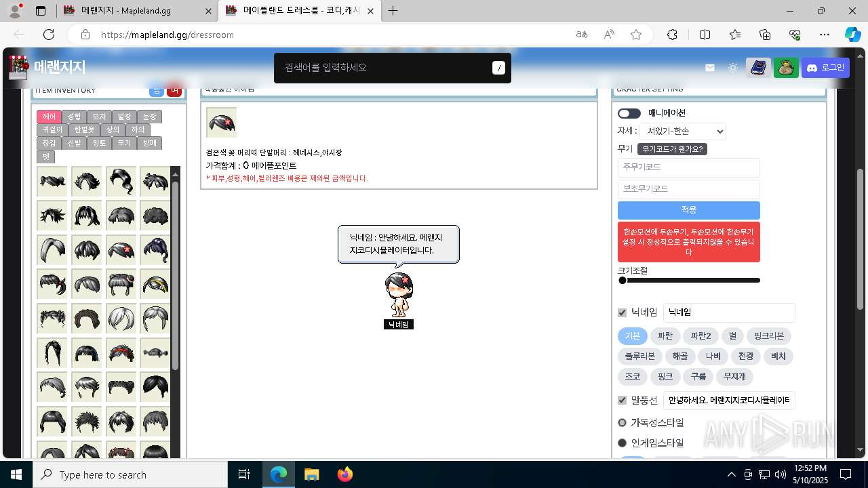868x488 pixels.
Task: Open a new browser tab
Action: point(393,11)
